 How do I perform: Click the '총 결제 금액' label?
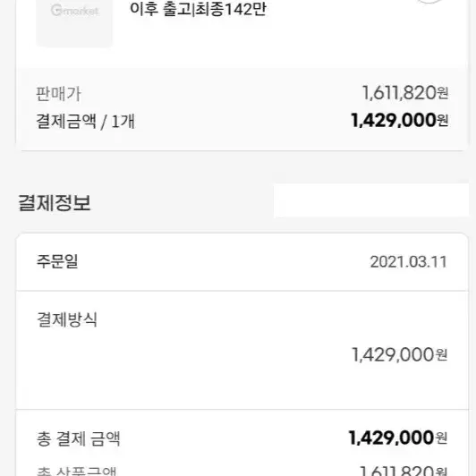point(79,438)
